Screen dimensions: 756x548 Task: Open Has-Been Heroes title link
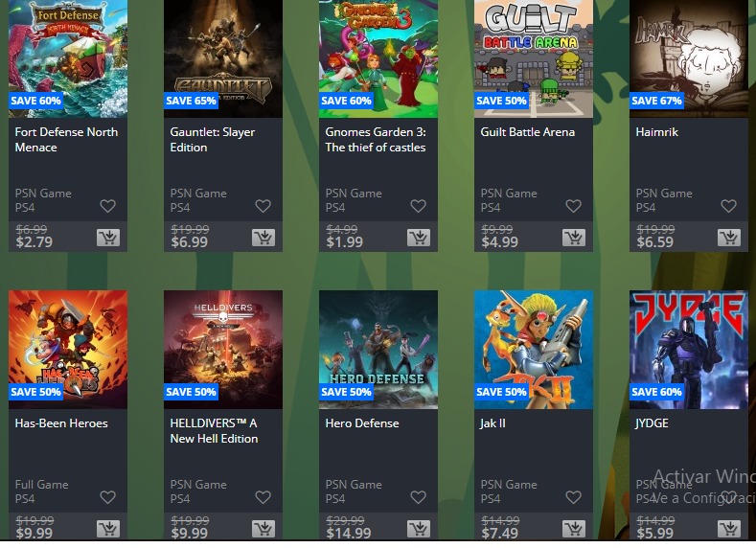(x=61, y=423)
